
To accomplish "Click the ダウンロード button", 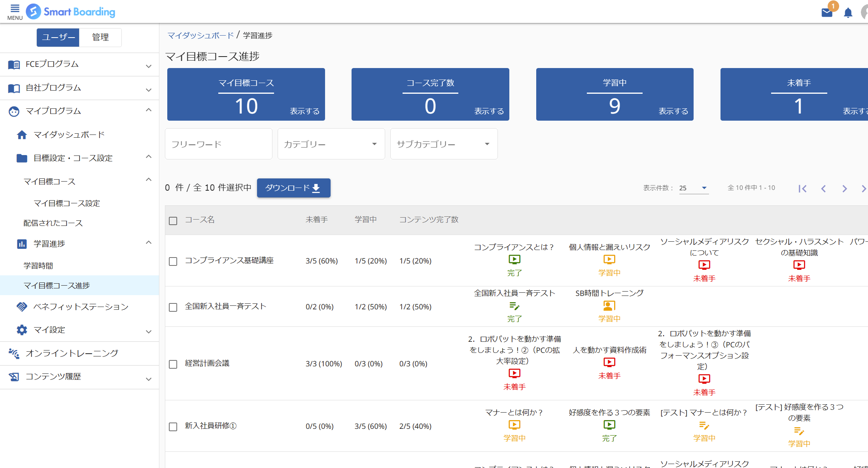I will click(x=293, y=188).
